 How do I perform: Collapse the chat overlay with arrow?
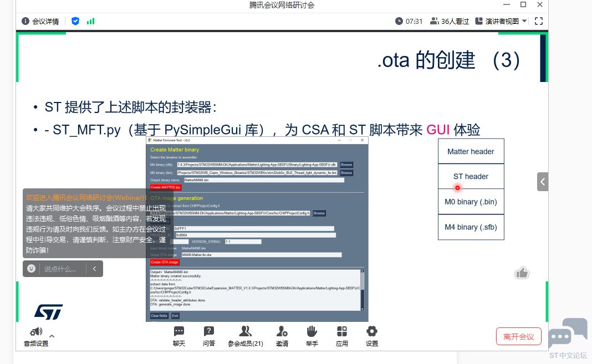pos(94,269)
